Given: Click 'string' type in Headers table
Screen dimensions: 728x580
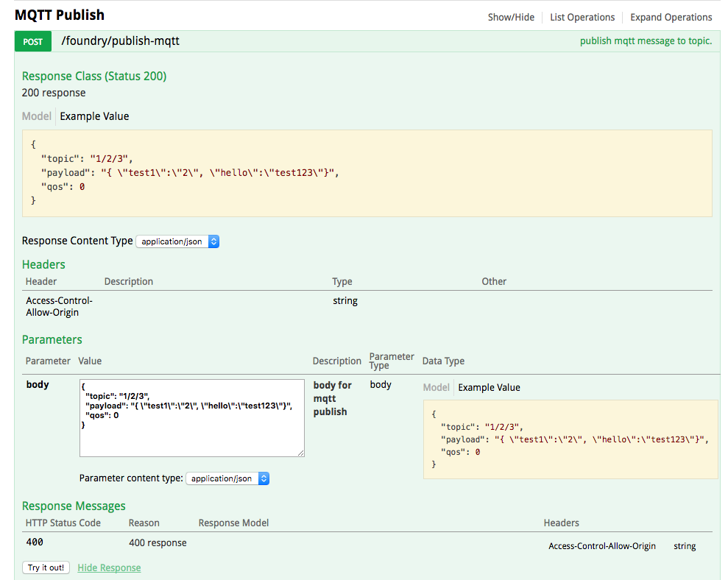Looking at the screenshot, I should (345, 301).
